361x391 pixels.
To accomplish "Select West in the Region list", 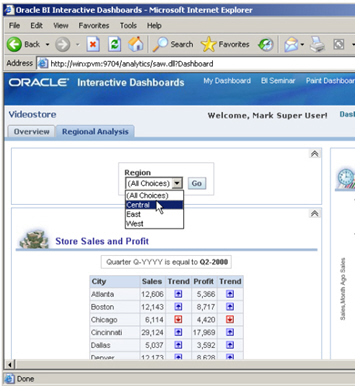I will pos(154,223).
